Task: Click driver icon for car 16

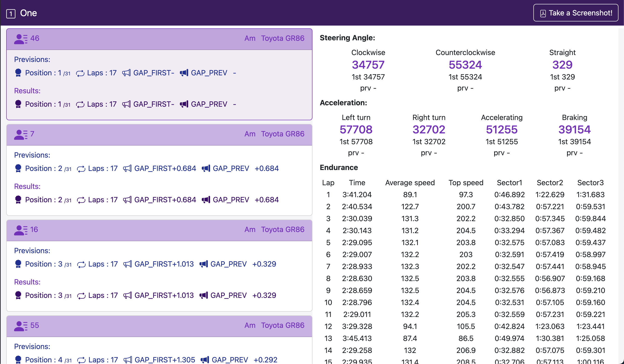Action: click(21, 230)
